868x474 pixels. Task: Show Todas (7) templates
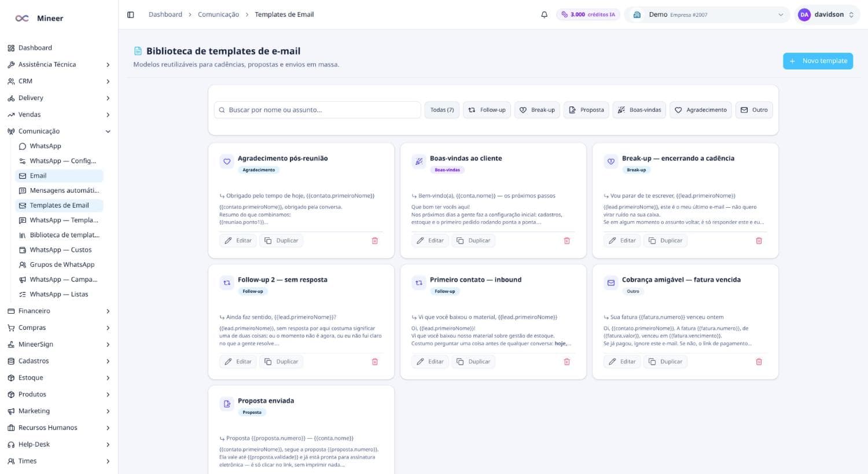[x=442, y=110]
